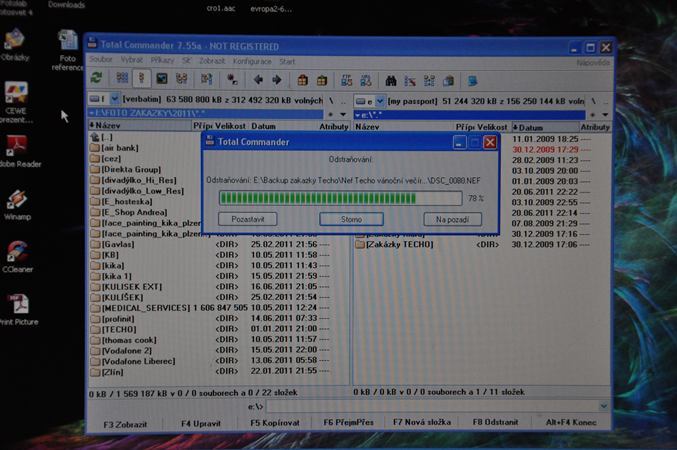Open the Příkazy menu
Screen dimensions: 677x450
162,60
